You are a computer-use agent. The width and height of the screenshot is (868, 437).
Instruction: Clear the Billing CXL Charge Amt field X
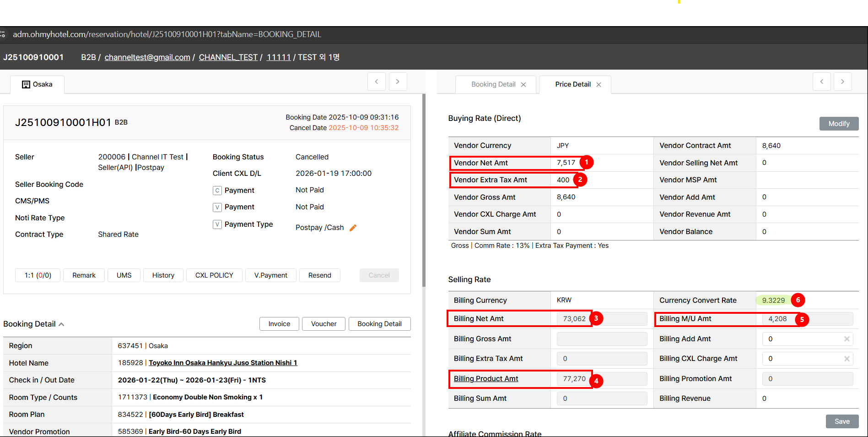846,359
